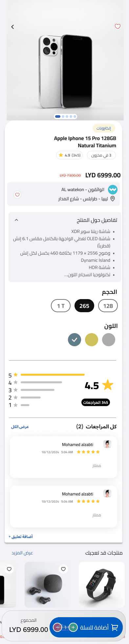
Task: Select the 1 T storage size
Action: pyautogui.click(x=61, y=306)
